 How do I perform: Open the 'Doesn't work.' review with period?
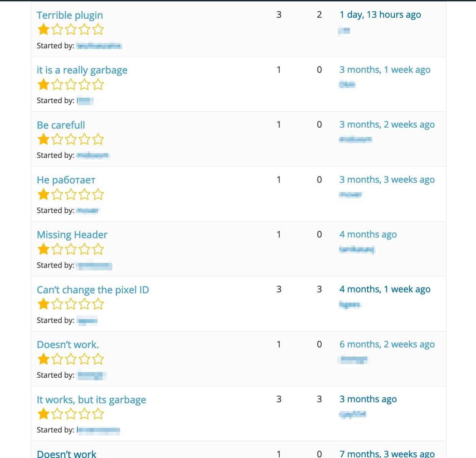click(68, 345)
